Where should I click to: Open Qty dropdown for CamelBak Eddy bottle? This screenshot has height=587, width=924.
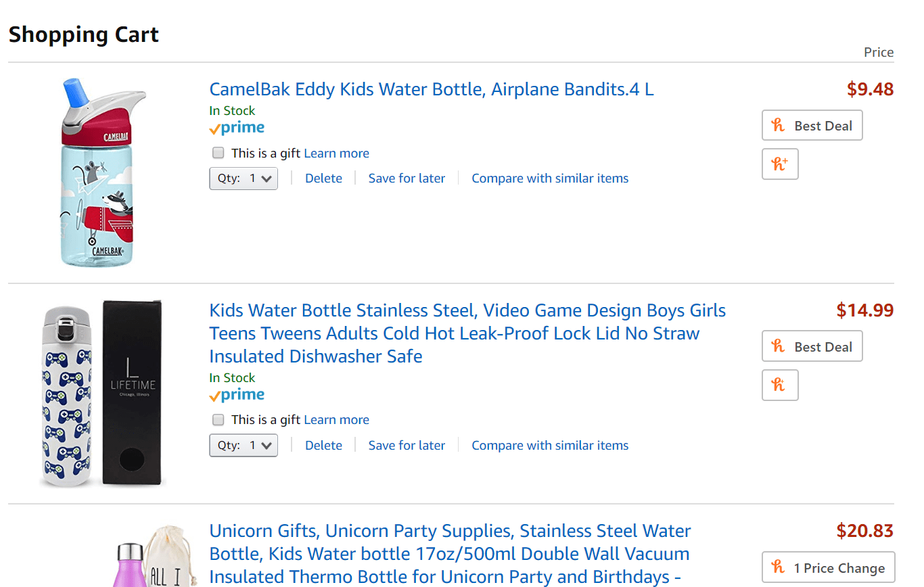[244, 179]
